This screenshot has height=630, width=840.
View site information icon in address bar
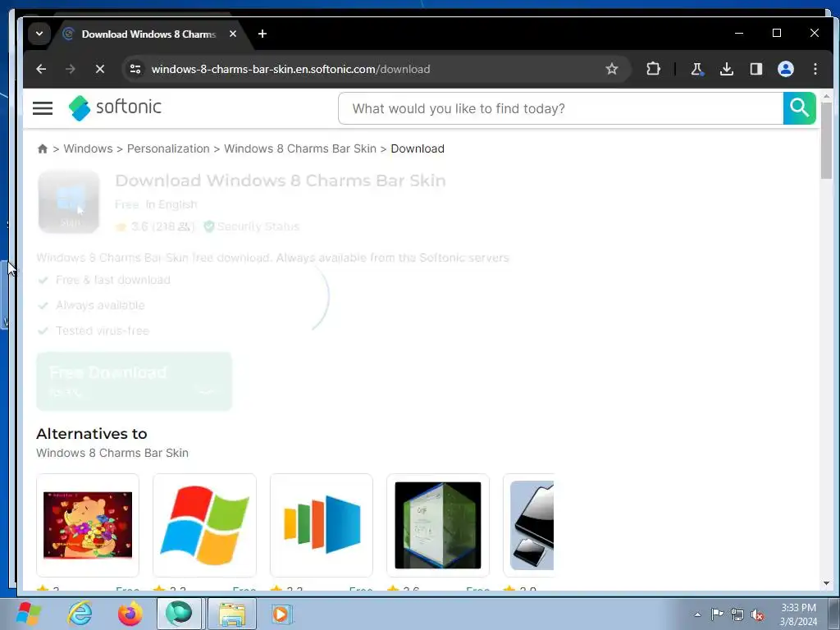tap(135, 69)
